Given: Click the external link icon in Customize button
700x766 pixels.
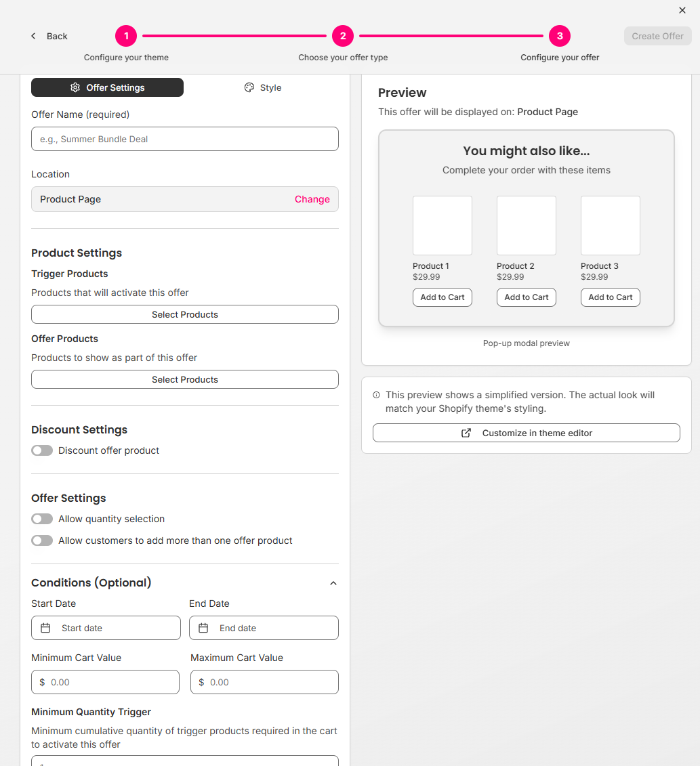Looking at the screenshot, I should 466,433.
